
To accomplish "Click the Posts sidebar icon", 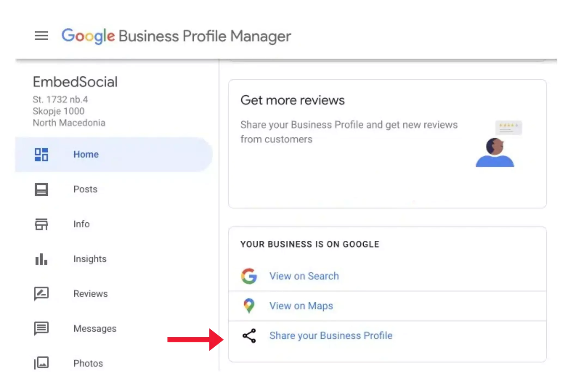I will click(x=41, y=189).
